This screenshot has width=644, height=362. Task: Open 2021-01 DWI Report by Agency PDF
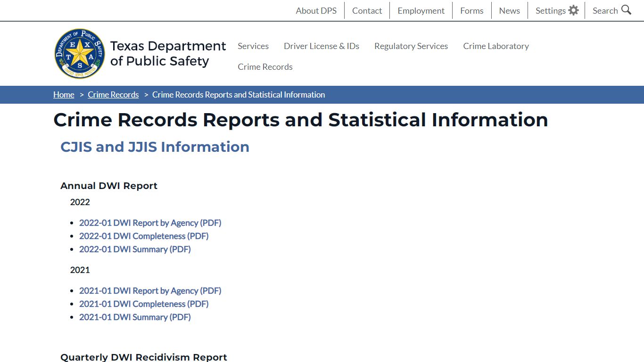pyautogui.click(x=150, y=290)
